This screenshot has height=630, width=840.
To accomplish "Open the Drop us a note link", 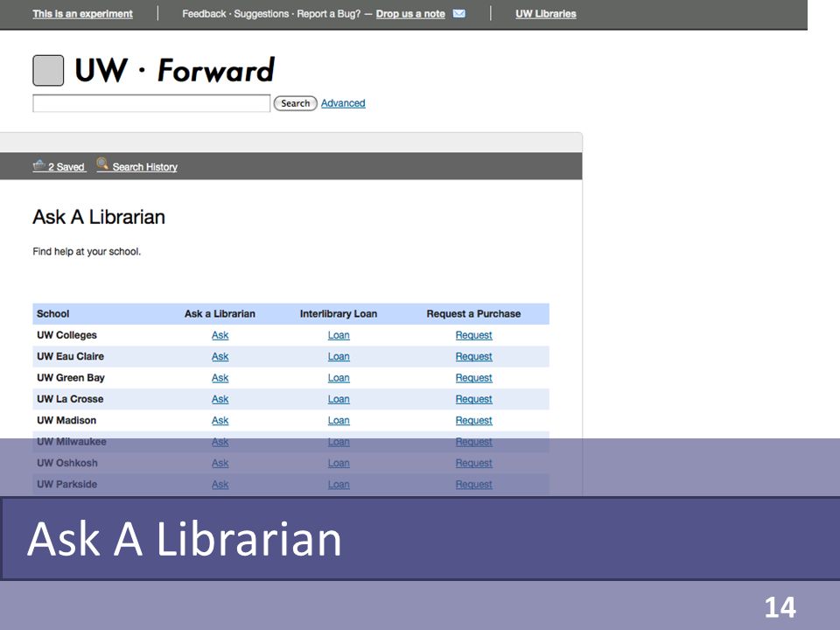I will pyautogui.click(x=410, y=14).
